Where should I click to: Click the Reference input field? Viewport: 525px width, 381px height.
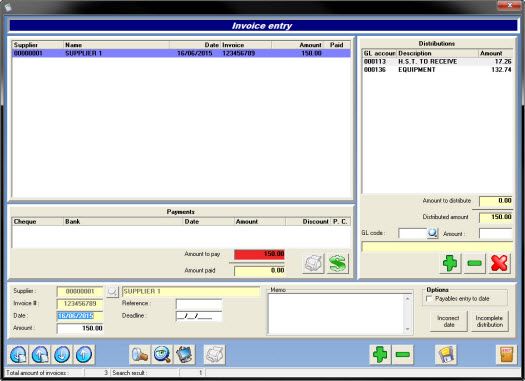199,304
